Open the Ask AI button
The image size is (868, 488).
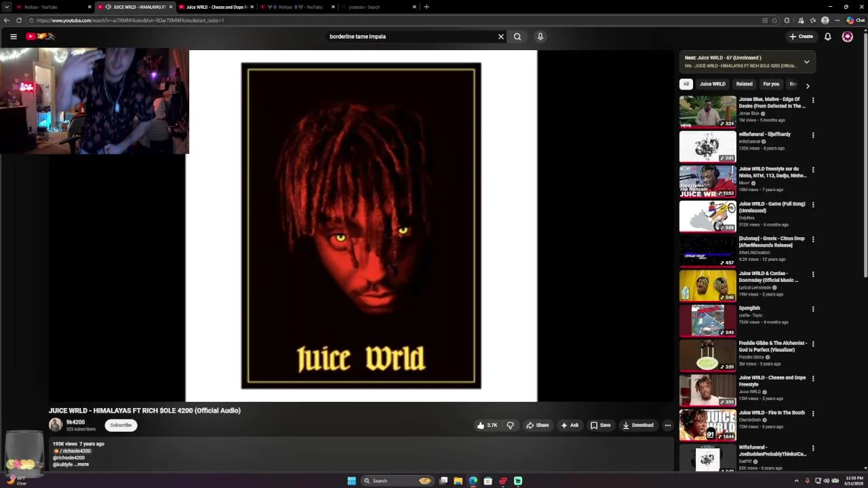[570, 425]
